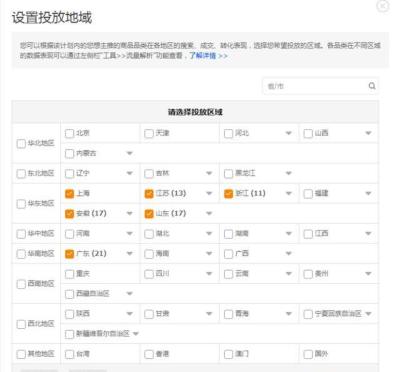Check the 华东地区 region checkbox
Image resolution: width=400 pixels, height=372 pixels.
coord(21,204)
